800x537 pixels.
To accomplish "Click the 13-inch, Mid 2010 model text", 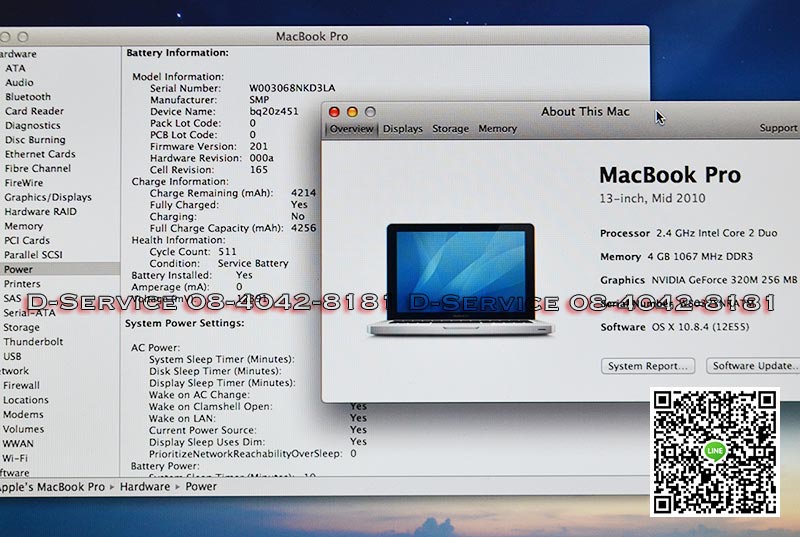I will pyautogui.click(x=653, y=198).
